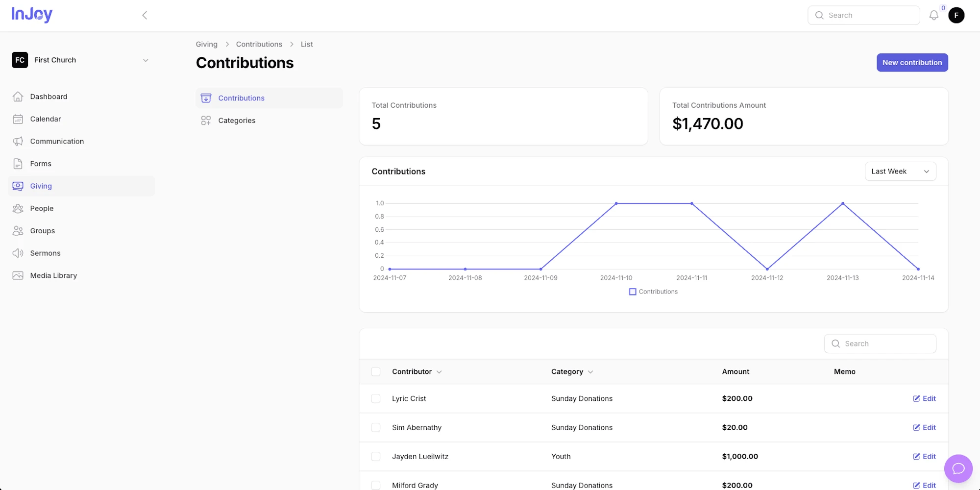
Task: Select Dashboard in the sidebar menu
Action: [48, 97]
